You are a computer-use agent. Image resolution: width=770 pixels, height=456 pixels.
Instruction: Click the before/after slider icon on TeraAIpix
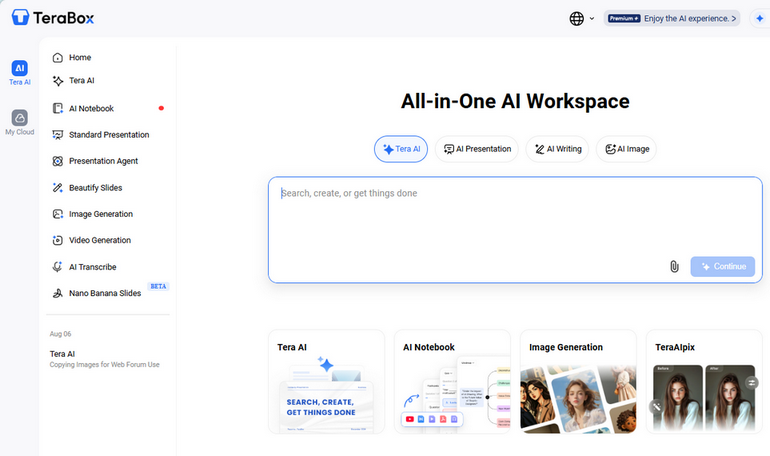click(752, 382)
